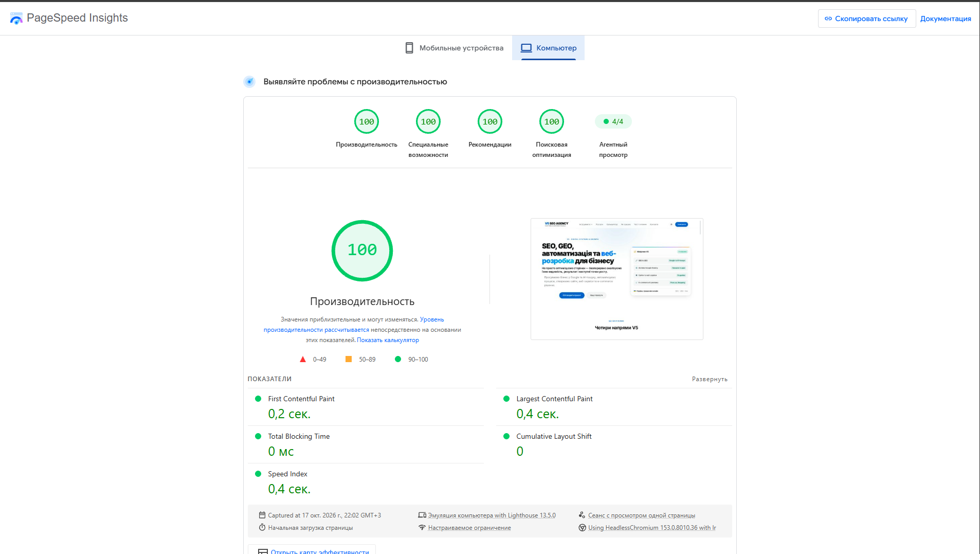Click Using HeadlessChromium version text
Screen dimensions: 980x554
click(652, 528)
